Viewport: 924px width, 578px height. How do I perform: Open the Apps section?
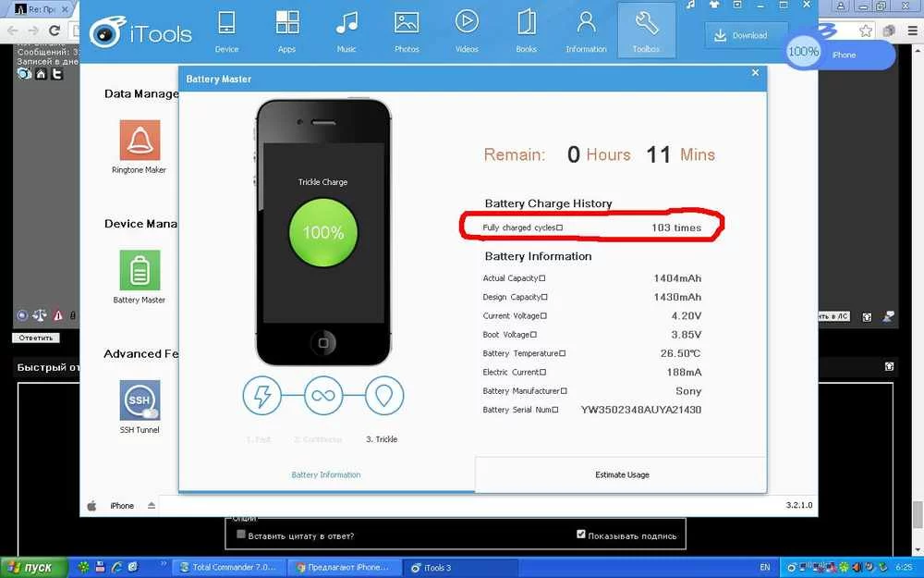pyautogui.click(x=287, y=31)
